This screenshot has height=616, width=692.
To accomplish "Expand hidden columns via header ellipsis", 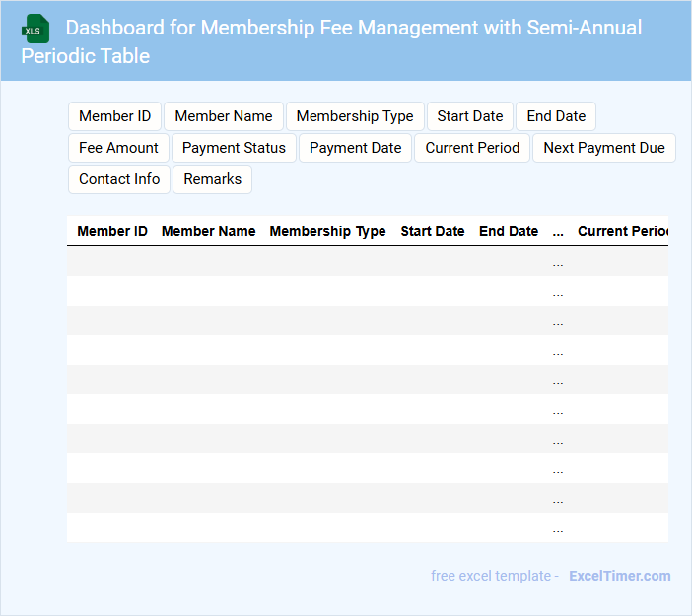I will click(x=558, y=231).
